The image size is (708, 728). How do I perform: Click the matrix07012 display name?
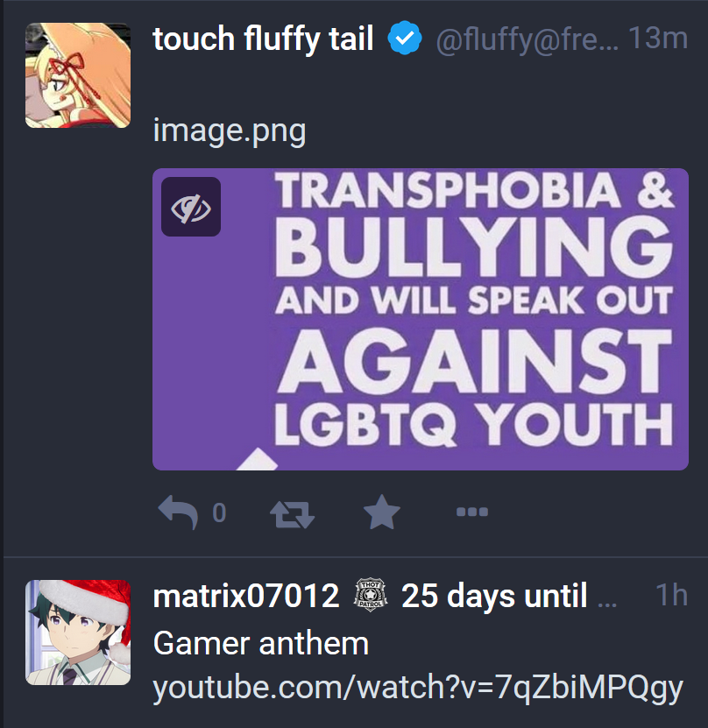[246, 596]
